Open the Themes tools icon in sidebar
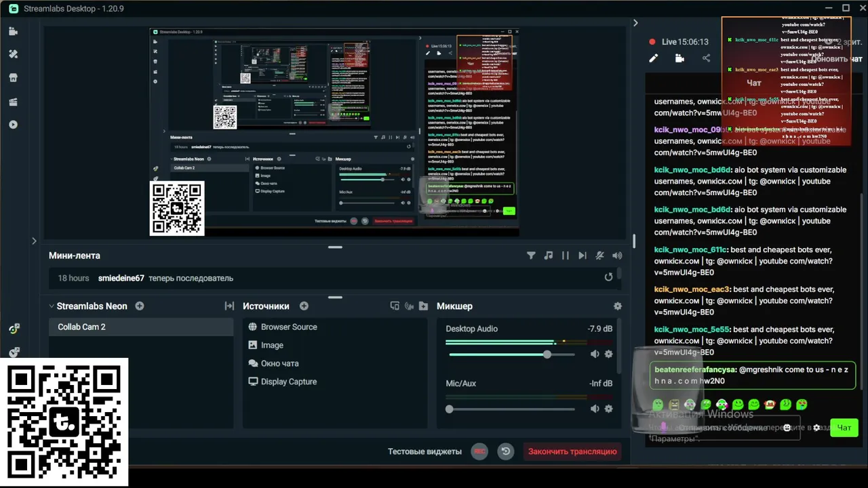 point(14,54)
